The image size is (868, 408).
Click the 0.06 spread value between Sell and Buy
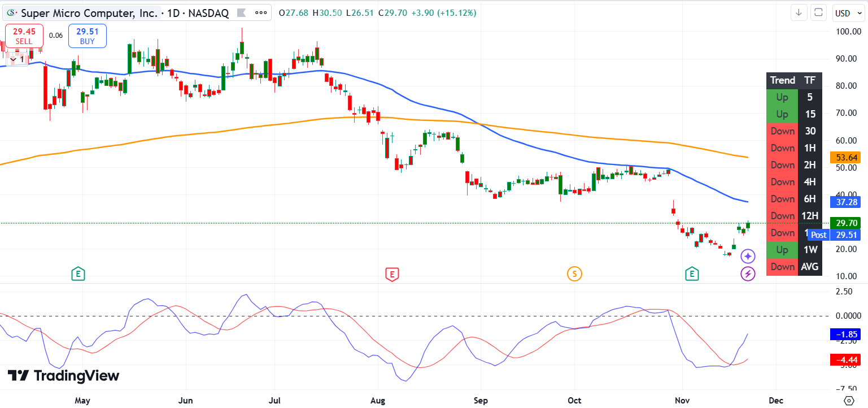coord(56,35)
